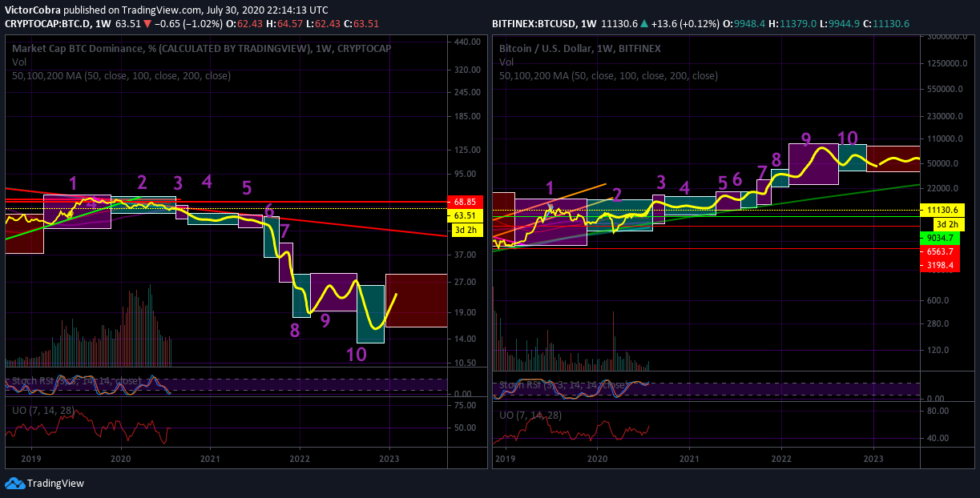
Task: Click the purple 9 label on BTCUSD chart
Action: (806, 139)
